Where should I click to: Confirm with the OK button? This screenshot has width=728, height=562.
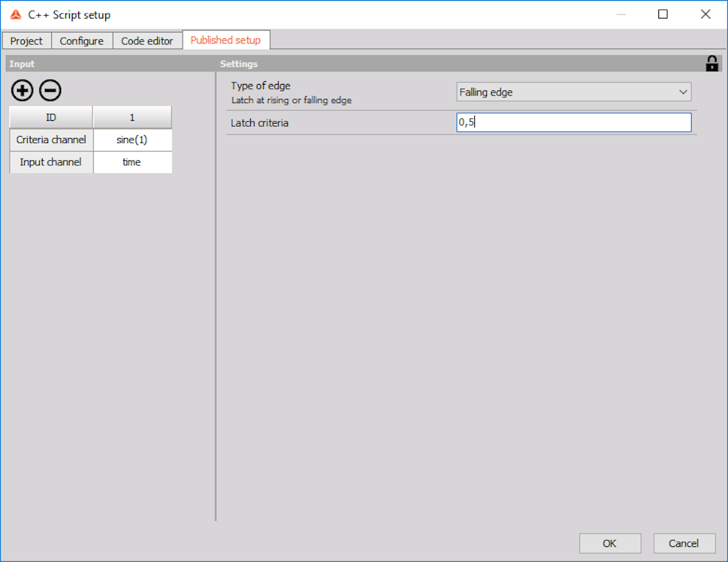click(610, 544)
